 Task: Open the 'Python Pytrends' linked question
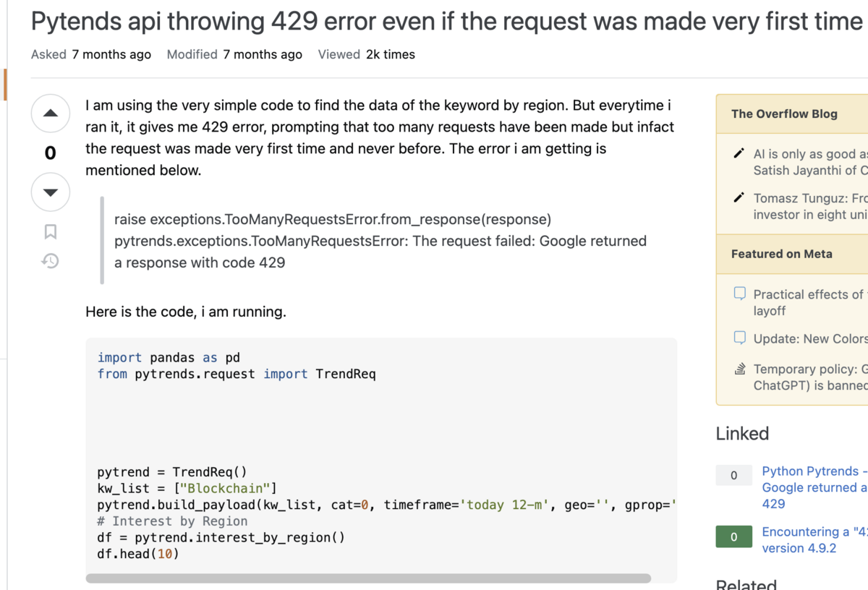click(810, 487)
